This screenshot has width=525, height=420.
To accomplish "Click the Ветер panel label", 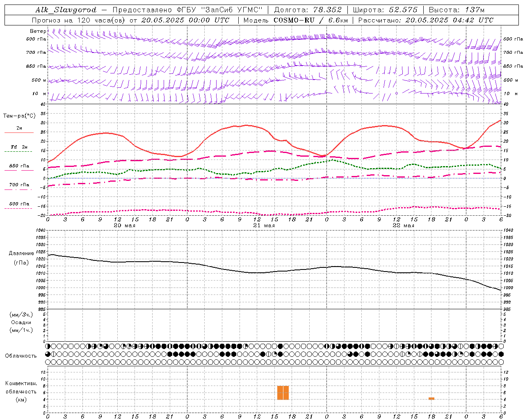I will [x=38, y=31].
